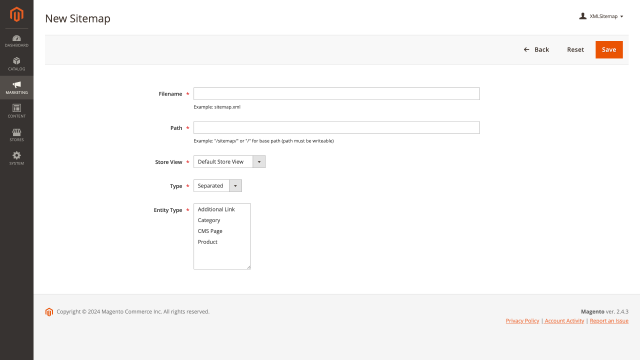Reset the sitemap form

[575, 49]
